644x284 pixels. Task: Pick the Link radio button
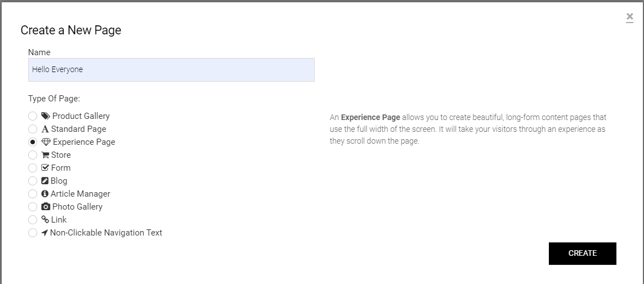point(33,220)
